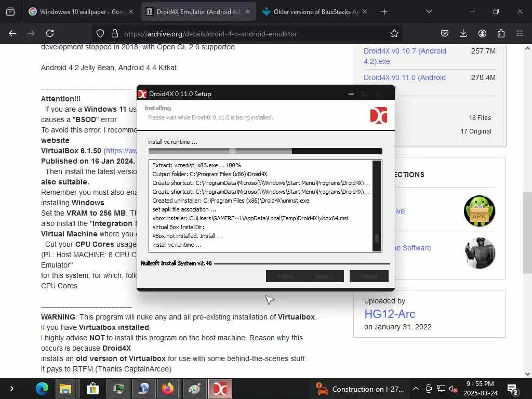Image resolution: width=532 pixels, height=399 pixels.
Task: Switch to Windows 10 wallpaper Google tab
Action: [x=81, y=12]
